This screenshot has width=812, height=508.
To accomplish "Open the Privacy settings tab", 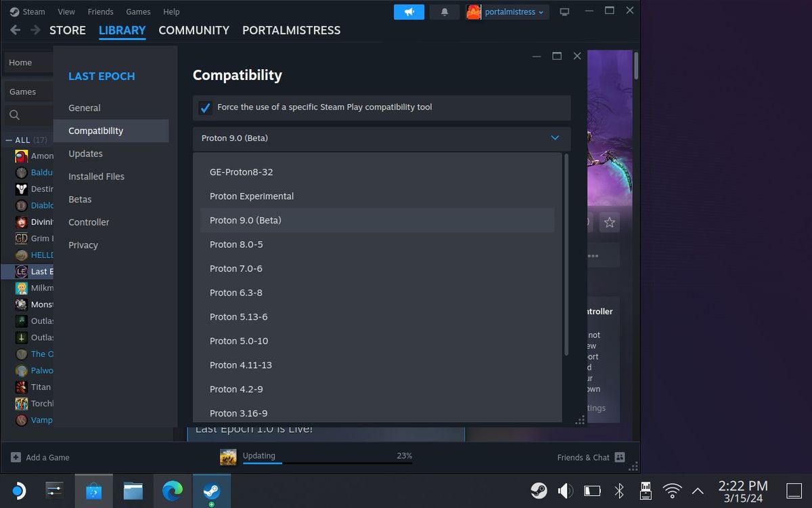I will (111, 245).
